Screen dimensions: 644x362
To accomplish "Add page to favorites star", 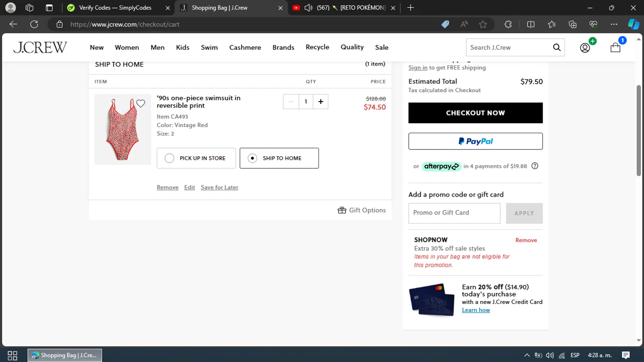I will 483,24.
